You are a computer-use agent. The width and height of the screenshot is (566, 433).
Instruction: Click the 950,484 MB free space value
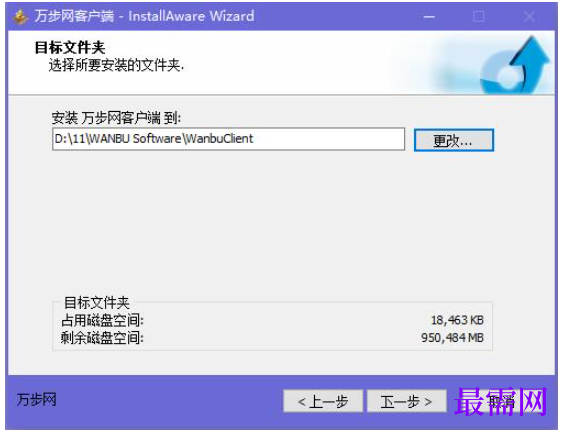[452, 338]
